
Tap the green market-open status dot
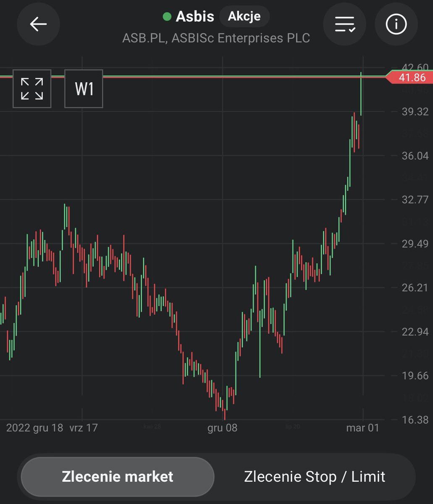pyautogui.click(x=167, y=17)
